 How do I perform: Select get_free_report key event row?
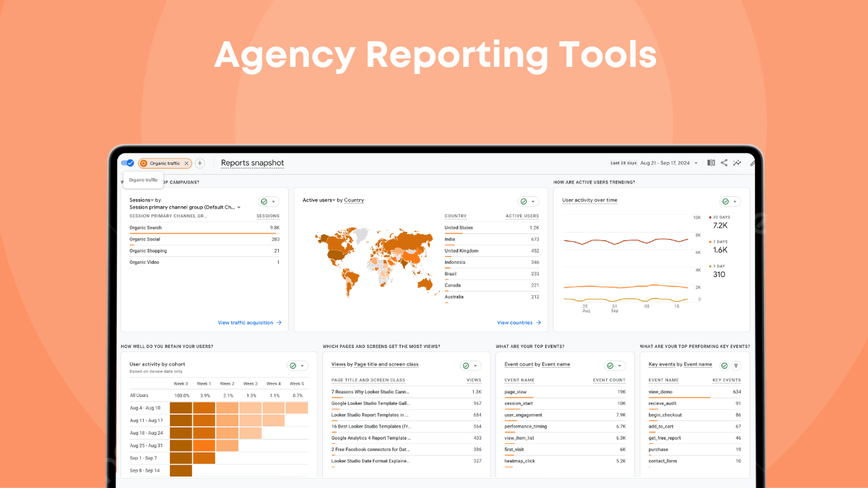pyautogui.click(x=694, y=438)
